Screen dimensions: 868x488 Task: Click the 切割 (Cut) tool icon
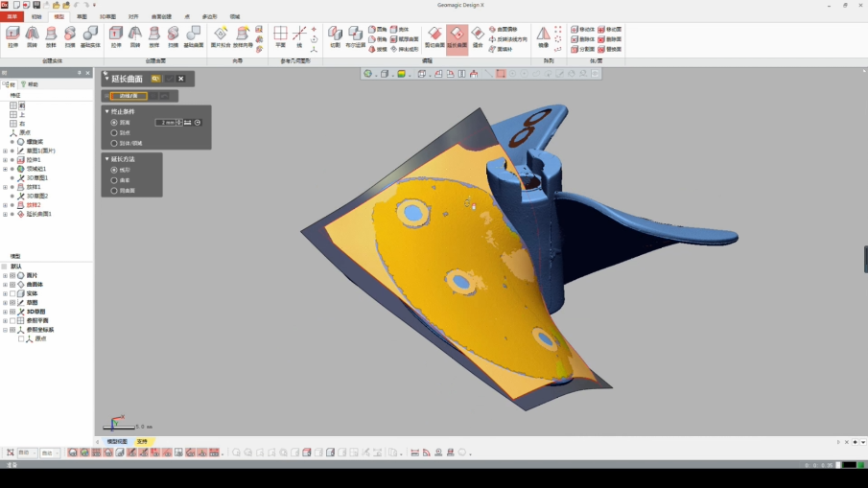[335, 36]
